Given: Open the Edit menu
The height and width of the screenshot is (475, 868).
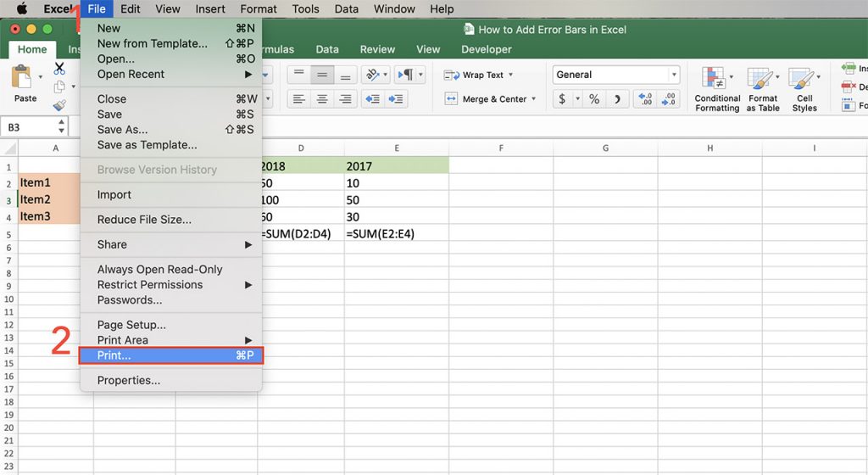Looking at the screenshot, I should [130, 8].
